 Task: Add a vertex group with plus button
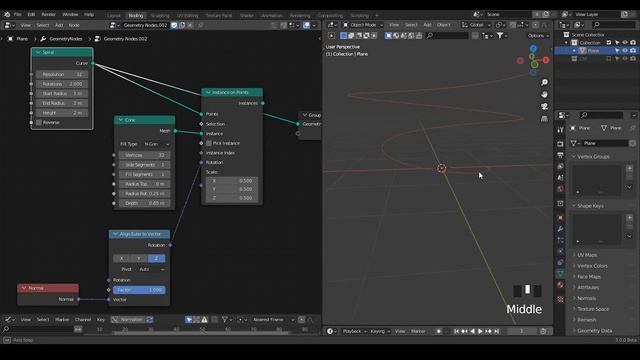click(629, 168)
